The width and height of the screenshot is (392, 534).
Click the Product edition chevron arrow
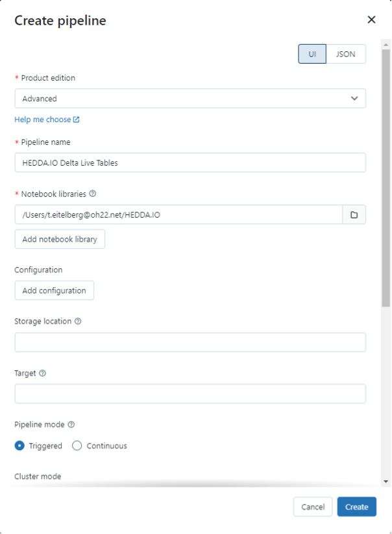coord(354,99)
